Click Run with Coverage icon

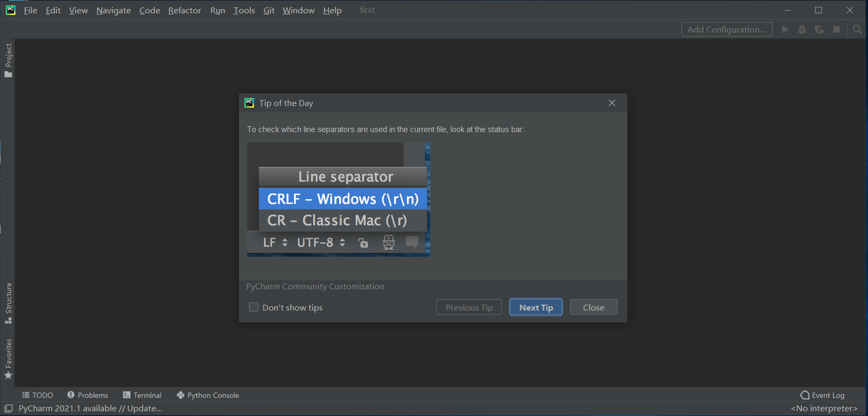(x=820, y=29)
